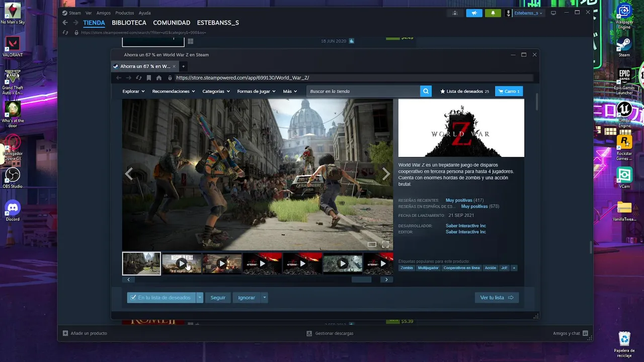The width and height of the screenshot is (644, 362).
Task: Click the friends group icon in the Steam header
Action: point(455,13)
